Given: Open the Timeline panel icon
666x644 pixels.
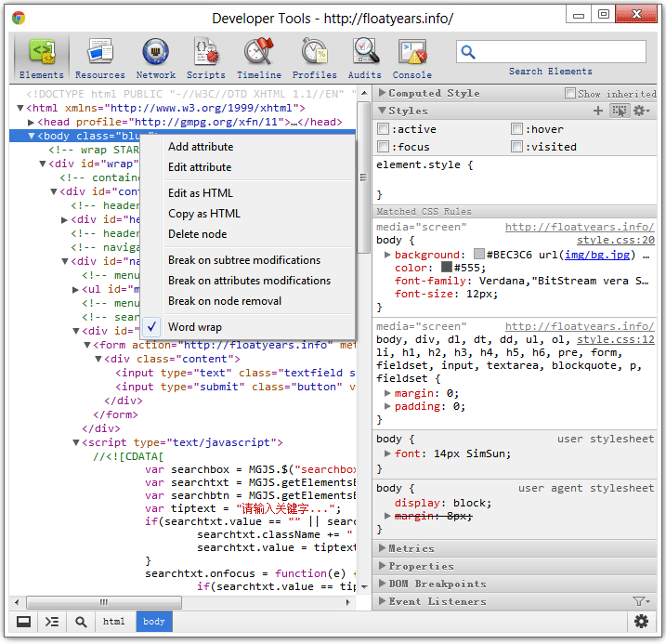Looking at the screenshot, I should point(258,51).
